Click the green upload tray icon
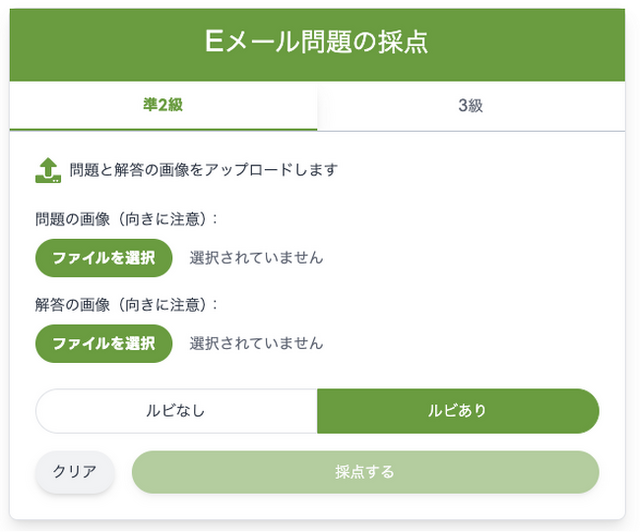This screenshot has width=640, height=532. click(48, 169)
